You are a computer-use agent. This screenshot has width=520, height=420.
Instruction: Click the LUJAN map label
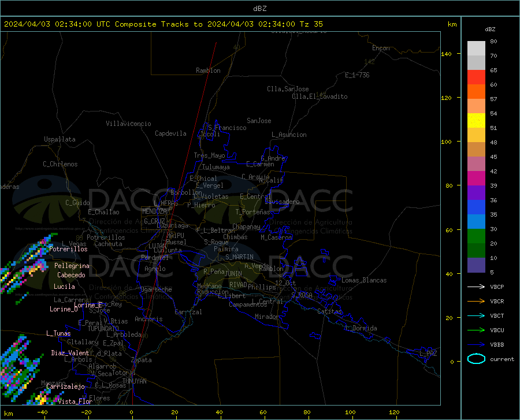157,246
